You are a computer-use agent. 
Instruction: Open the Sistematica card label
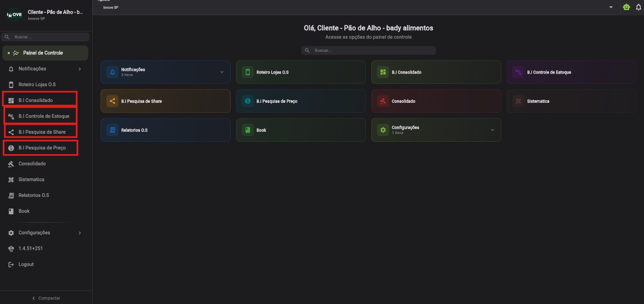[538, 101]
